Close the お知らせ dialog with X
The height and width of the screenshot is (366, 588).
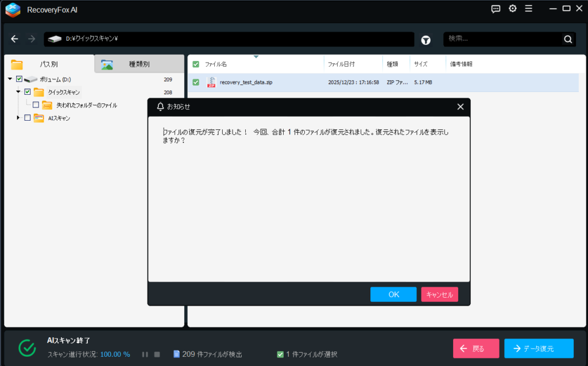[460, 107]
